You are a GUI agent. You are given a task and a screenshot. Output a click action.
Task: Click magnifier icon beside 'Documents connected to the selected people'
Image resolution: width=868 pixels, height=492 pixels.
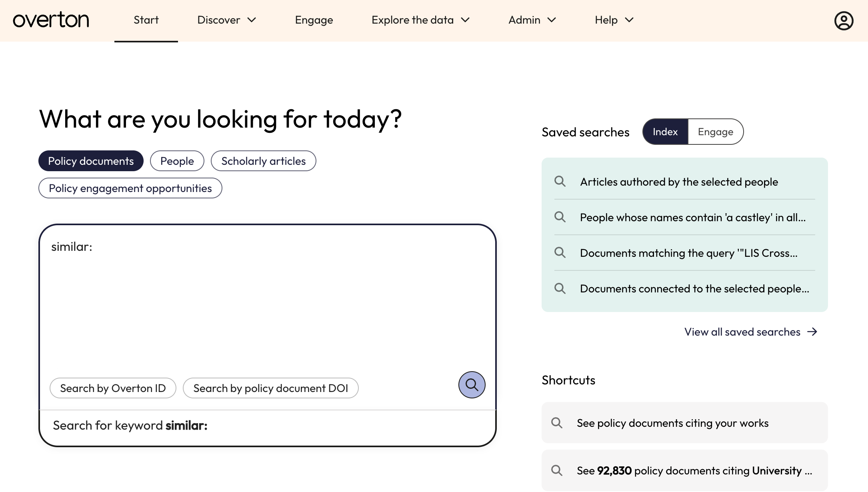(560, 288)
